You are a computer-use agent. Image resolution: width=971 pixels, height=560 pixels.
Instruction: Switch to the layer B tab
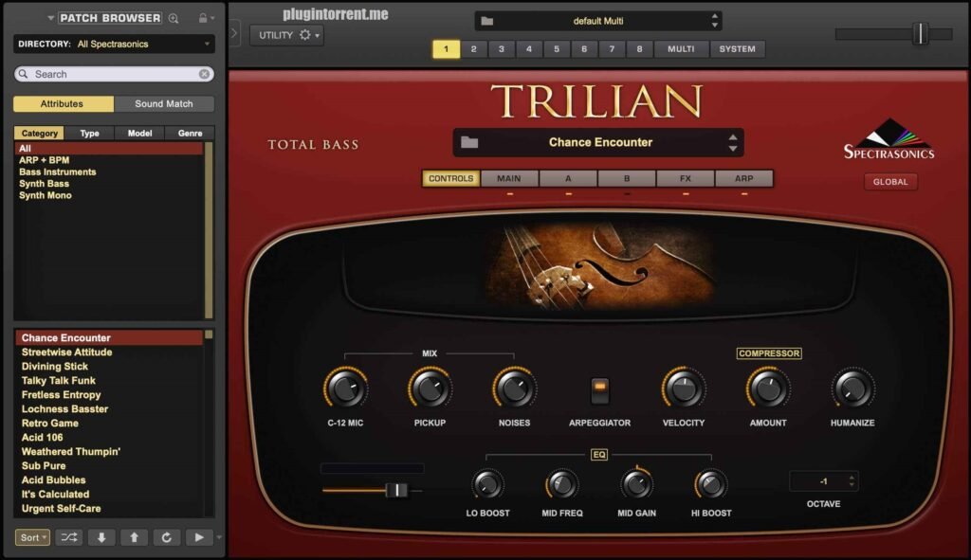click(627, 178)
